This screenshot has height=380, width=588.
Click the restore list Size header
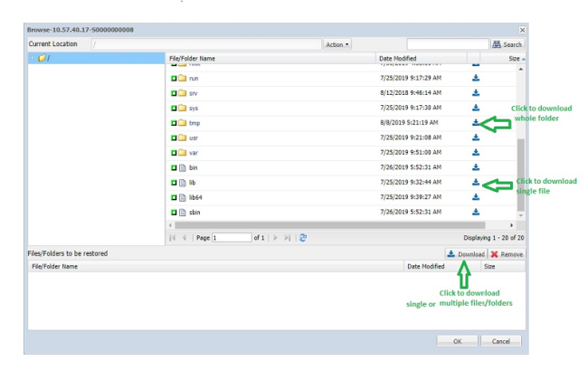point(503,266)
